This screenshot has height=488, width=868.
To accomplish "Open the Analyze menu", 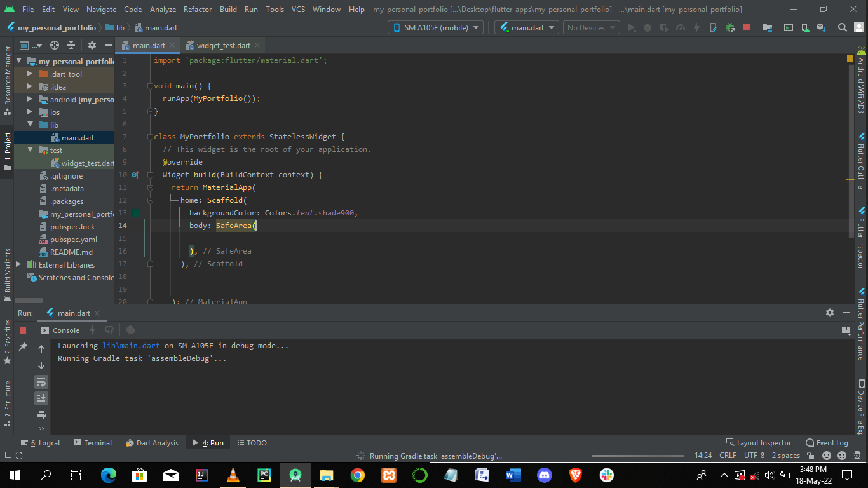I will click(163, 10).
